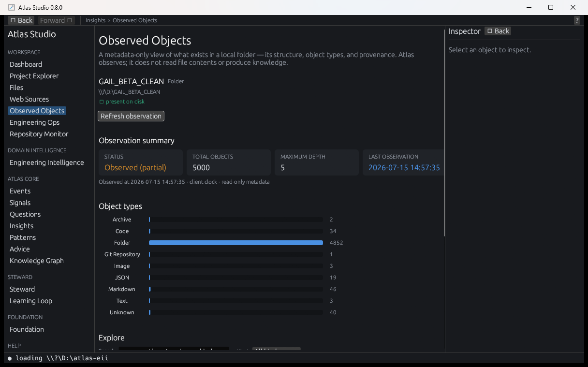This screenshot has width=588, height=367.
Task: Click the Code row label in Object types
Action: (x=122, y=231)
